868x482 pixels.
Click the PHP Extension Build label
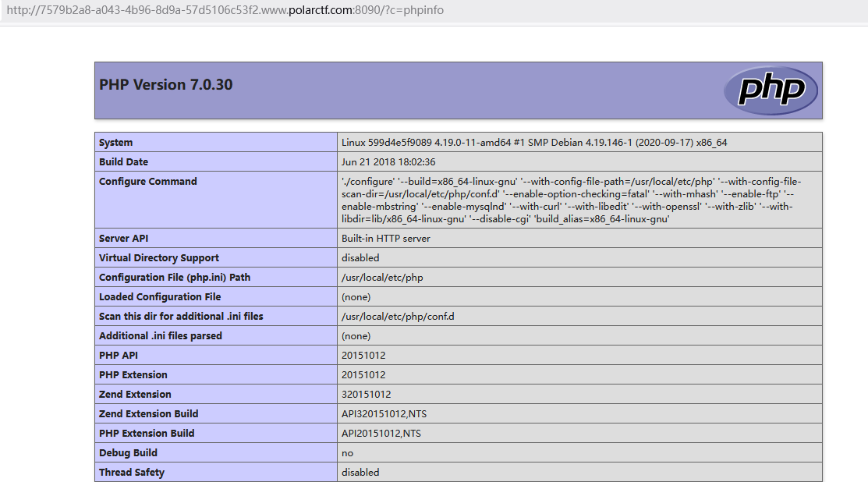(147, 434)
